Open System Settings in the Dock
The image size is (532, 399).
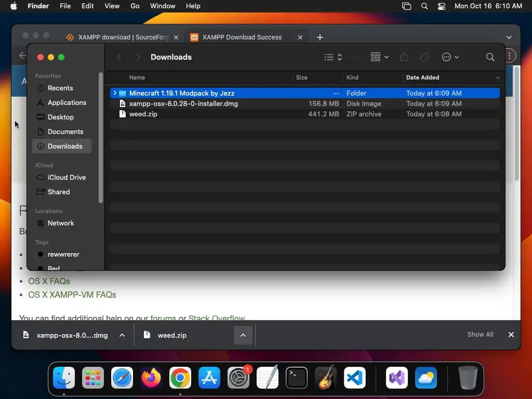[238, 378]
